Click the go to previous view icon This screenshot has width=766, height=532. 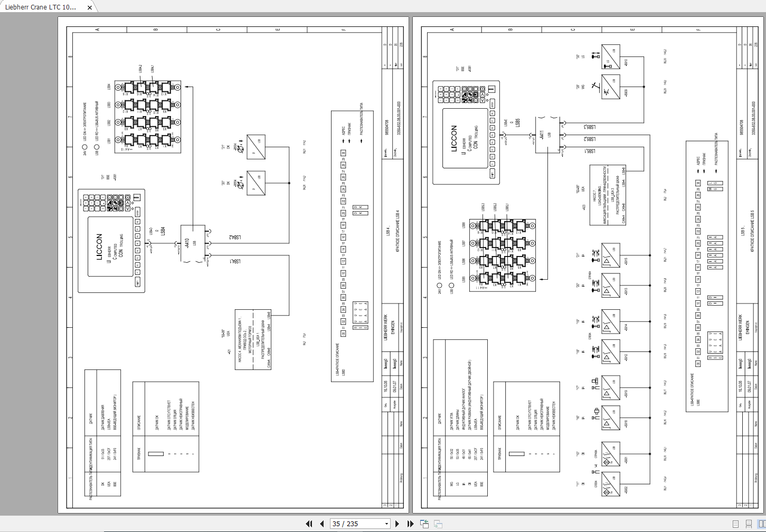(424, 524)
